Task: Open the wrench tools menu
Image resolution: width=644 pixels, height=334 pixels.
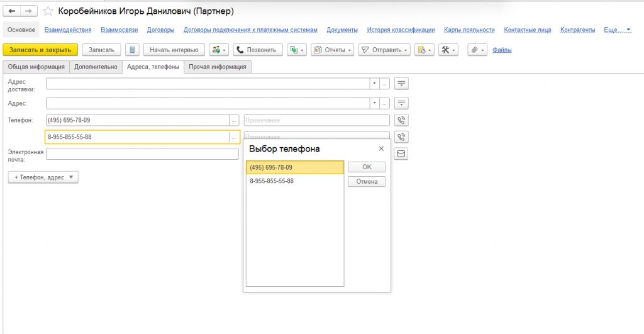Action: pyautogui.click(x=448, y=50)
